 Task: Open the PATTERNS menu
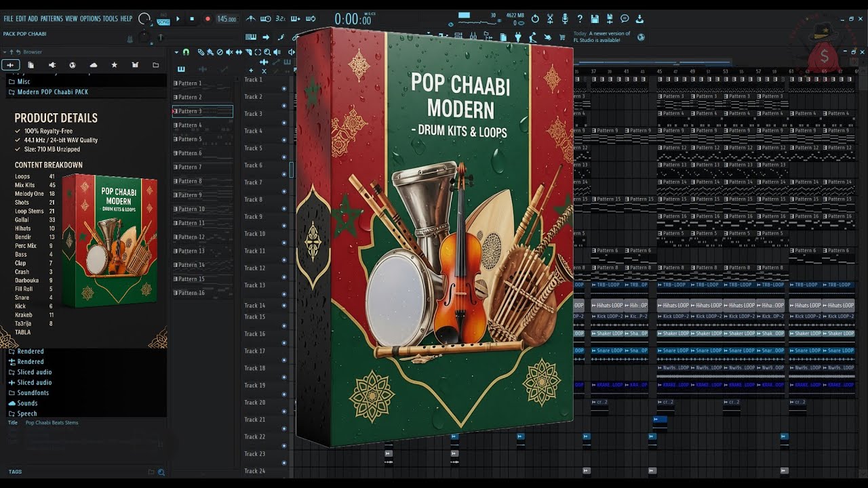click(52, 19)
